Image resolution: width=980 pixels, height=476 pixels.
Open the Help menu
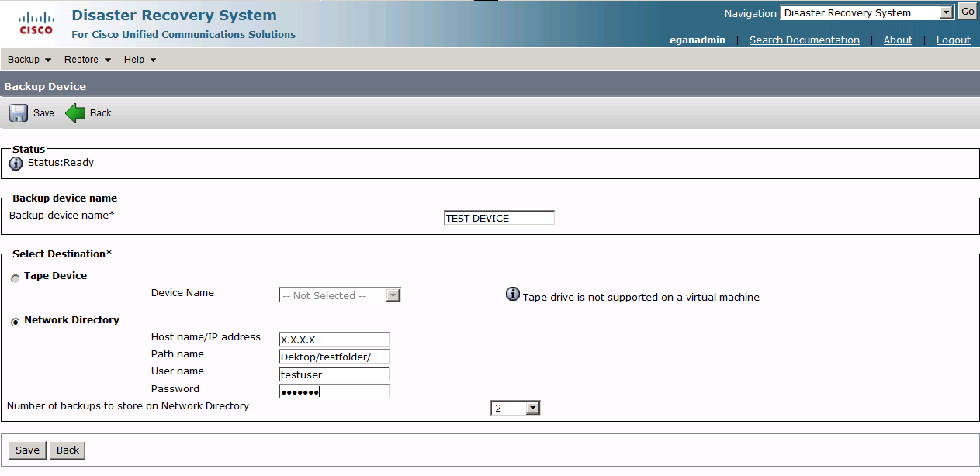[x=140, y=60]
